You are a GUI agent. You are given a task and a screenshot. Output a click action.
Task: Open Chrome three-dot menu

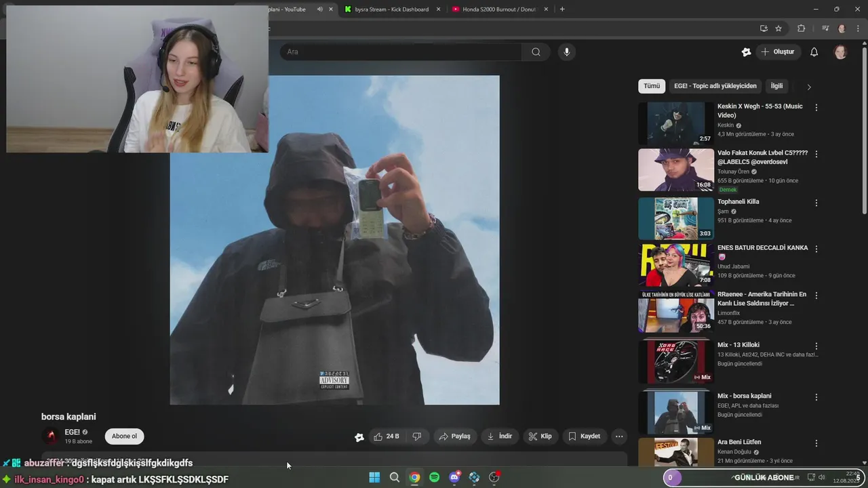859,28
